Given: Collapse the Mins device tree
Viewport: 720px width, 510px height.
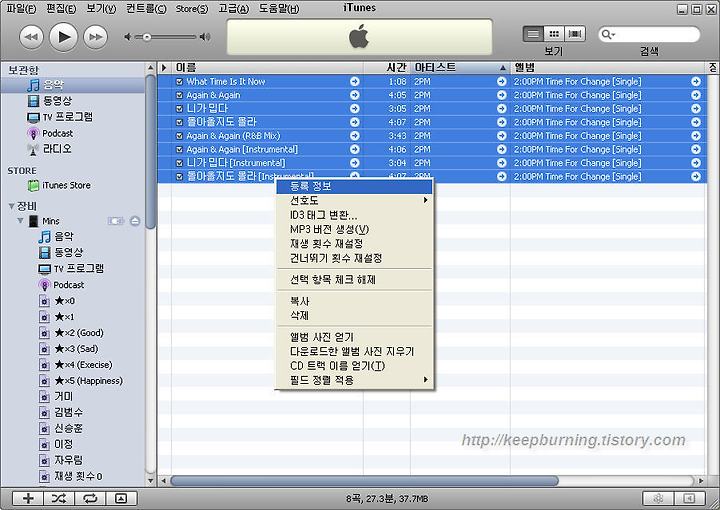Looking at the screenshot, I should (20, 221).
